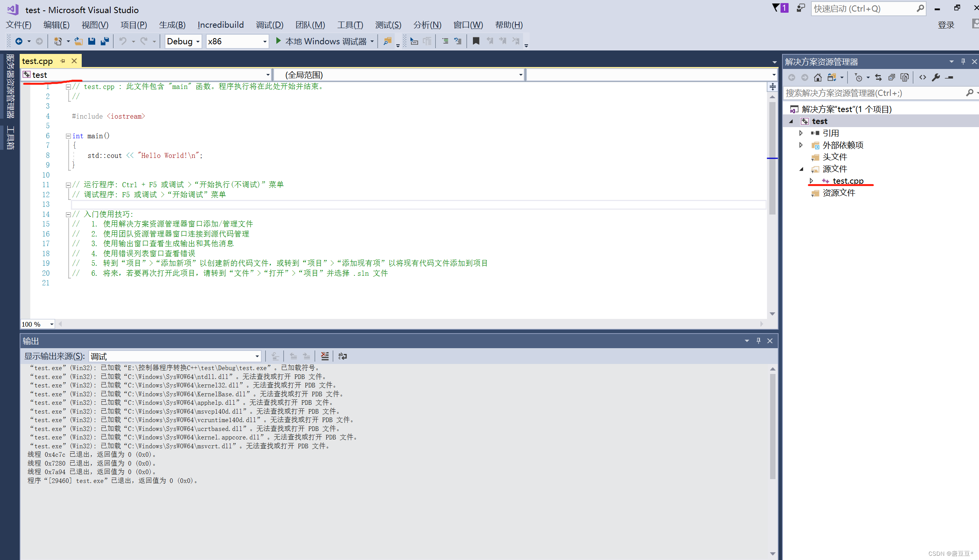
Task: Save all files using toolbar icon
Action: (x=104, y=41)
